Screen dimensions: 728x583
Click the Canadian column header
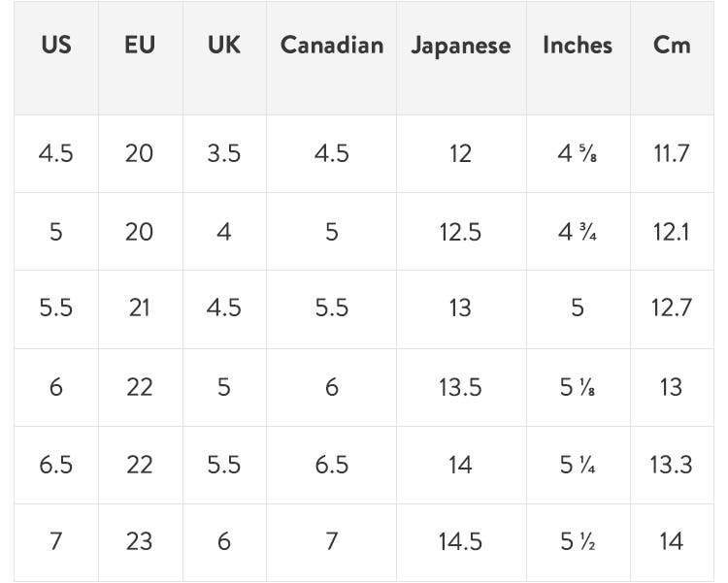click(x=332, y=46)
